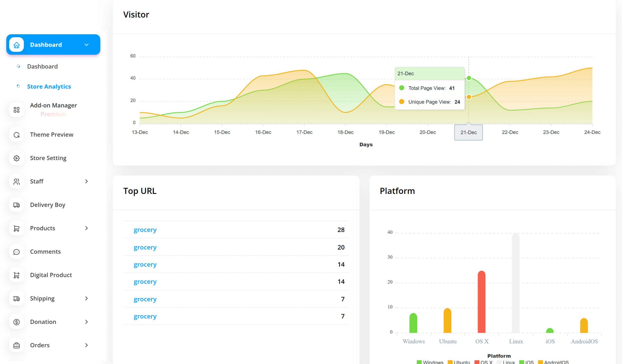Toggle the AndroidOS legend swatch
Viewport: 622px width, 364px height.
click(x=541, y=362)
